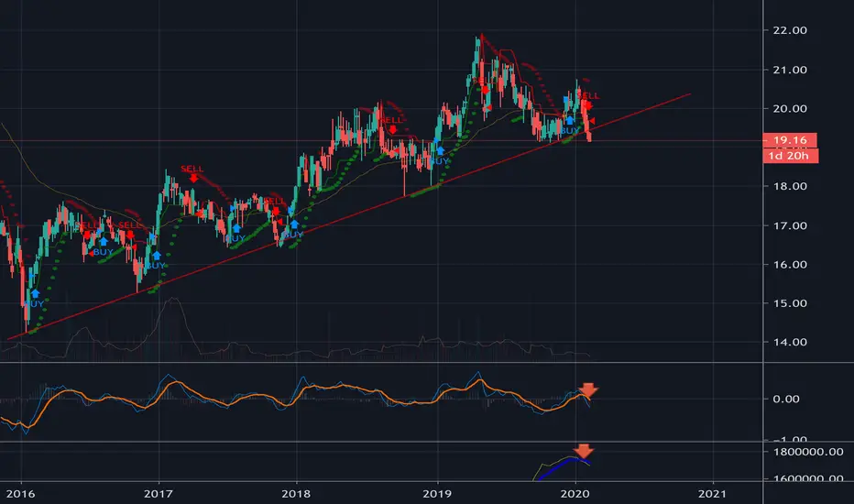This screenshot has height=504, width=854.
Task: Select the 20.00 price axis label
Action: (x=790, y=108)
